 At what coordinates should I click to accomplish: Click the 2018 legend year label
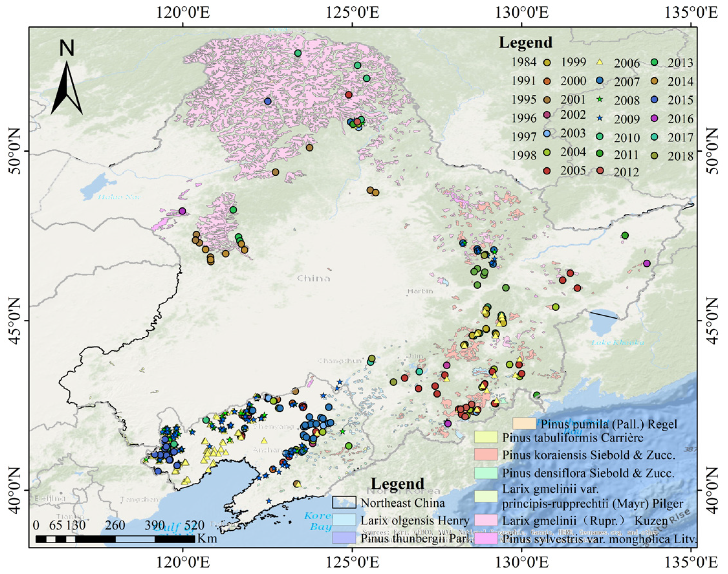tap(680, 156)
